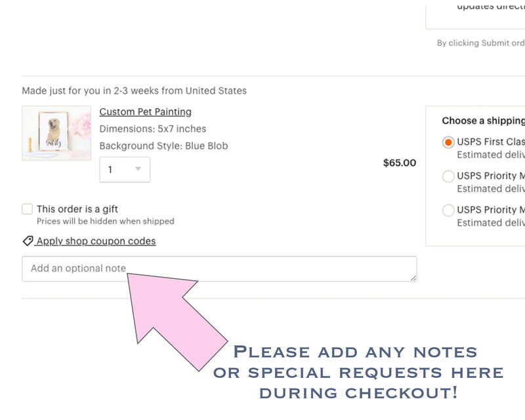
Task: Open the quantity dropdown showing 1
Action: click(x=125, y=169)
